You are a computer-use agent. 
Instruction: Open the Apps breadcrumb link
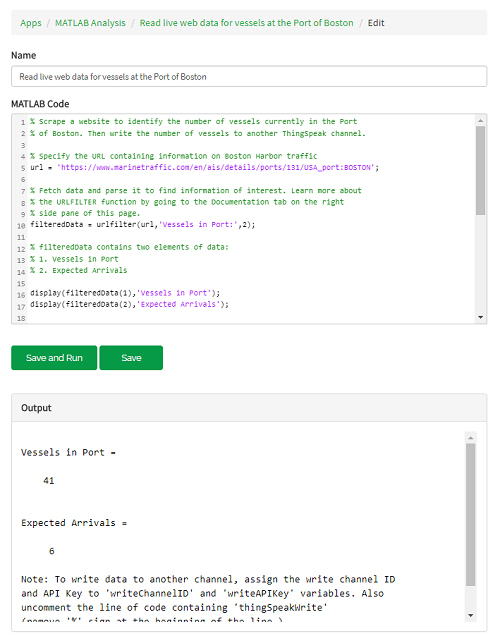31,23
